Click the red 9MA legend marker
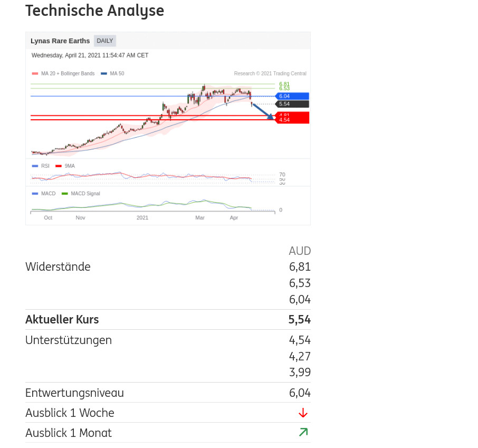478x448 pixels. [59, 166]
